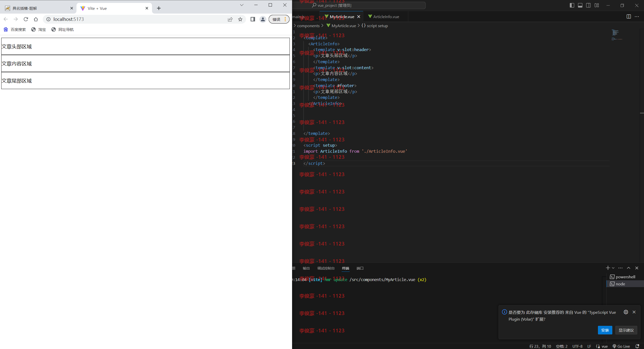
Task: Open the 输出 panel tab
Action: point(306,268)
